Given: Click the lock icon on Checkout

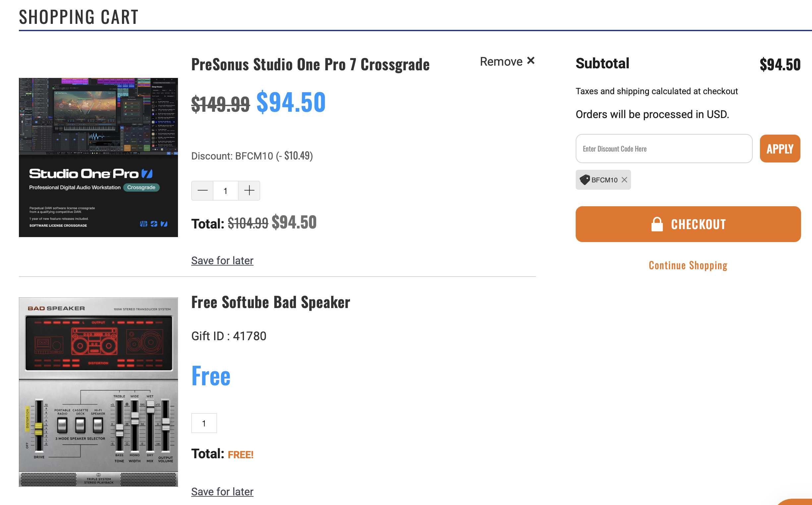Looking at the screenshot, I should pos(657,224).
